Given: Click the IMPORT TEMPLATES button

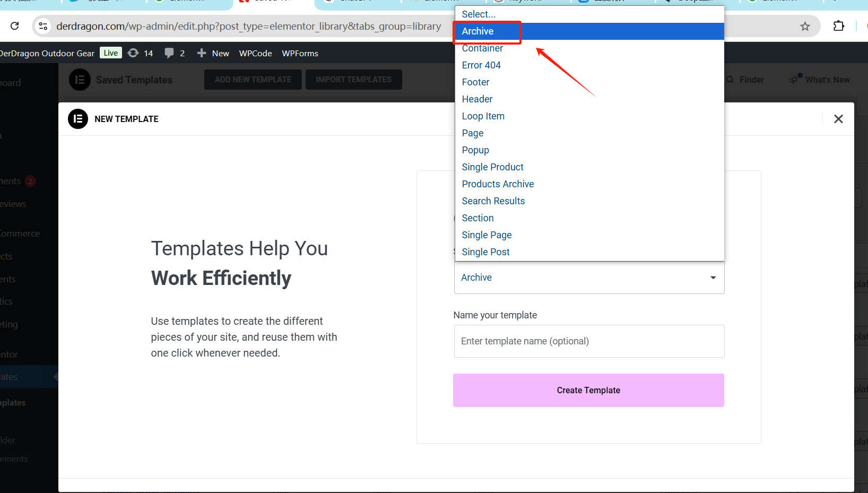Looking at the screenshot, I should tap(354, 80).
